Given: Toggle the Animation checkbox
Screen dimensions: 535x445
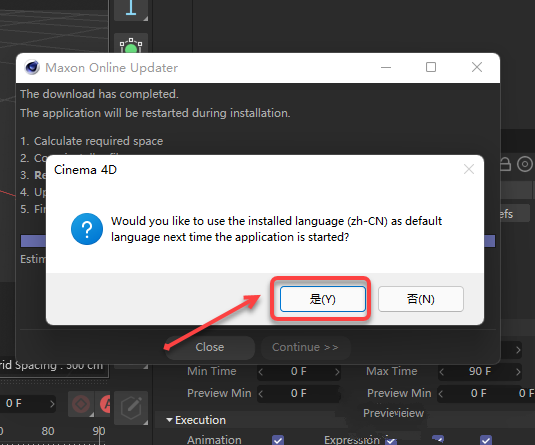Looking at the screenshot, I should (x=278, y=440).
